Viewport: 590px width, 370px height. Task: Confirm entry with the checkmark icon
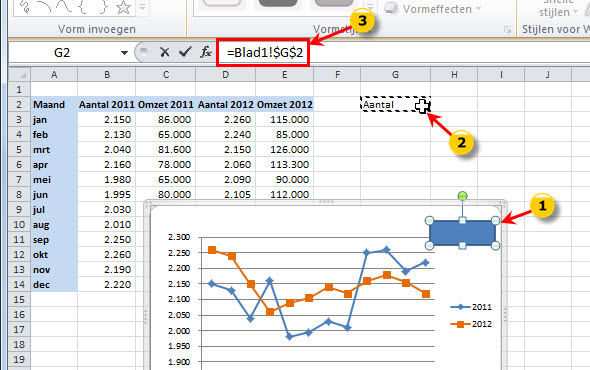point(185,52)
